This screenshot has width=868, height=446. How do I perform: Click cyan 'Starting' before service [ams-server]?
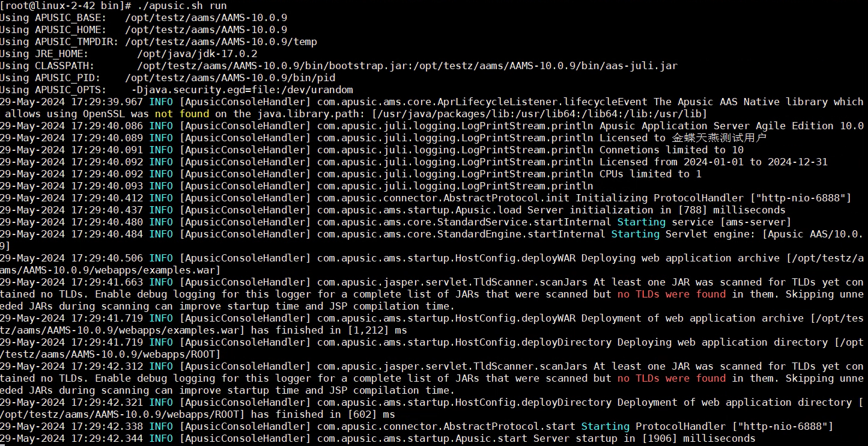(641, 222)
